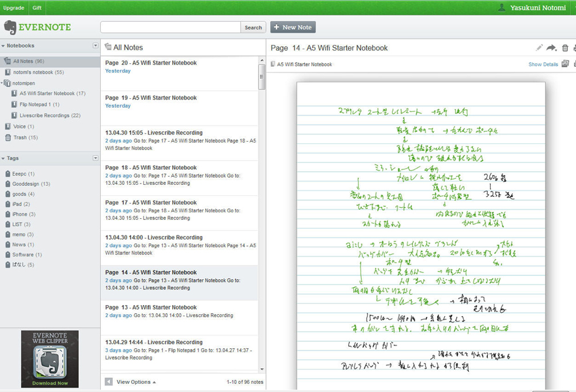Open the Tags section dropdown menu
Viewport: 576px width, 392px height.
click(96, 158)
